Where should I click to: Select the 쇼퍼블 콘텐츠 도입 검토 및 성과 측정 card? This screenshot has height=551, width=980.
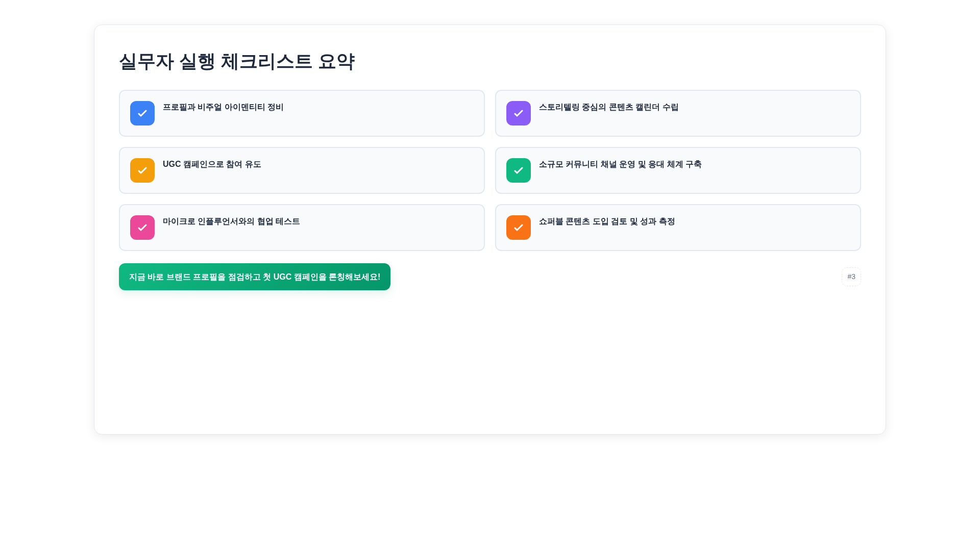(677, 227)
